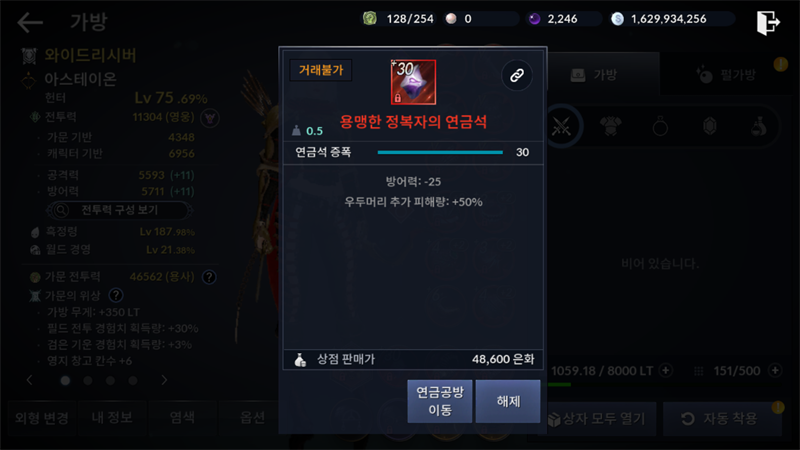Select the crystal gem filter icon
Viewport: 800px width, 450px height.
(x=710, y=126)
